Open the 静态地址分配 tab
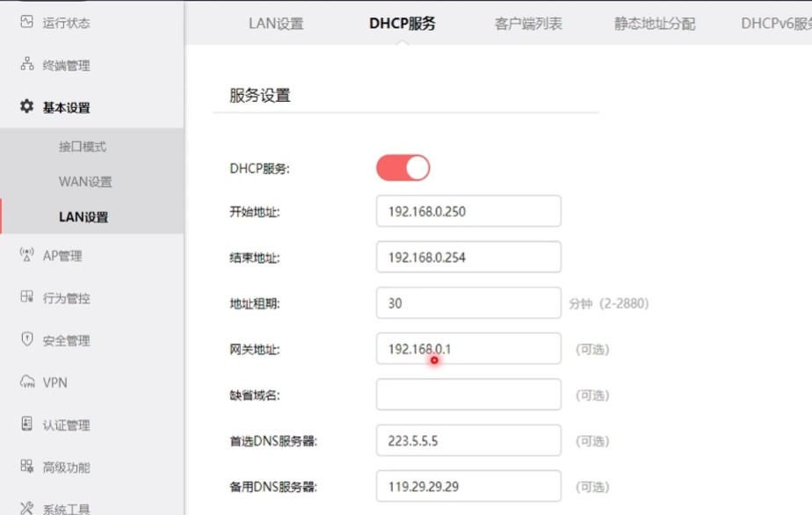Viewport: 812px width, 515px height. [655, 24]
